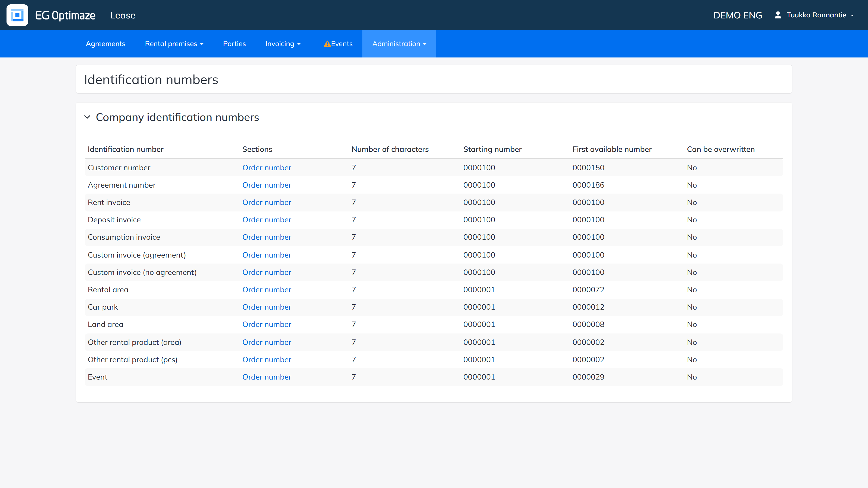The height and width of the screenshot is (488, 868).
Task: Open Order number for Custom invoice (no agreement)
Action: tap(267, 272)
